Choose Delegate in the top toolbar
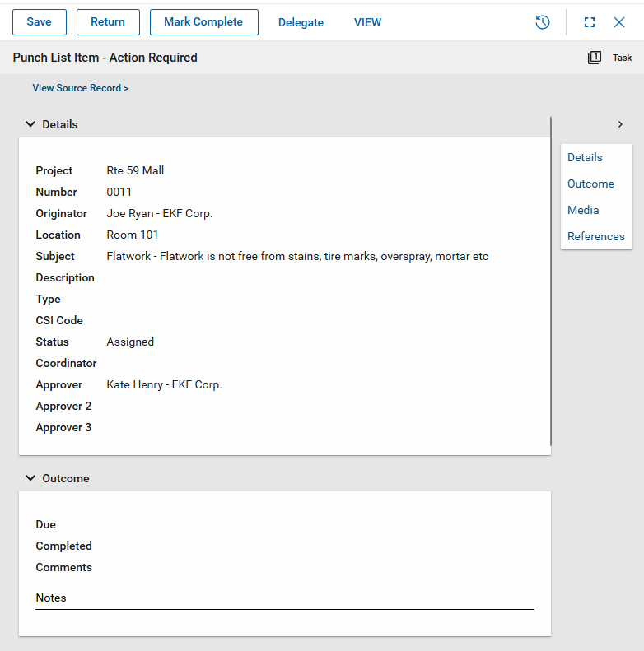Image resolution: width=644 pixels, height=651 pixels. point(301,22)
